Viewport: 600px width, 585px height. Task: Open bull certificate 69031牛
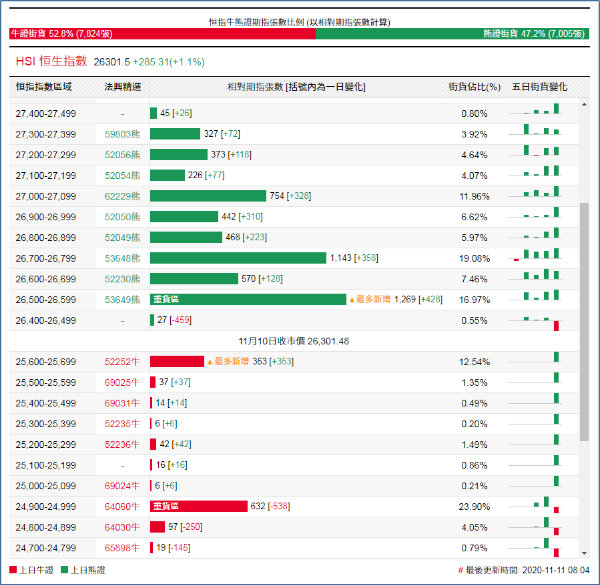coord(122,403)
